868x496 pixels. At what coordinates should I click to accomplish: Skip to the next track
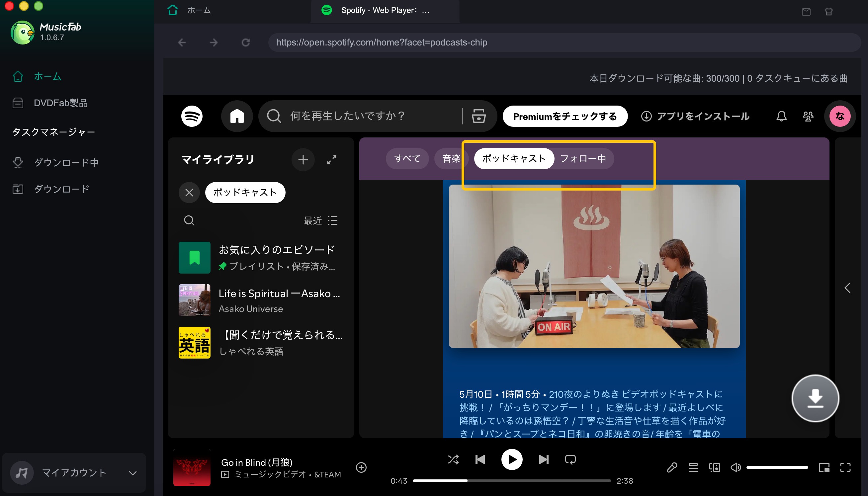click(544, 459)
